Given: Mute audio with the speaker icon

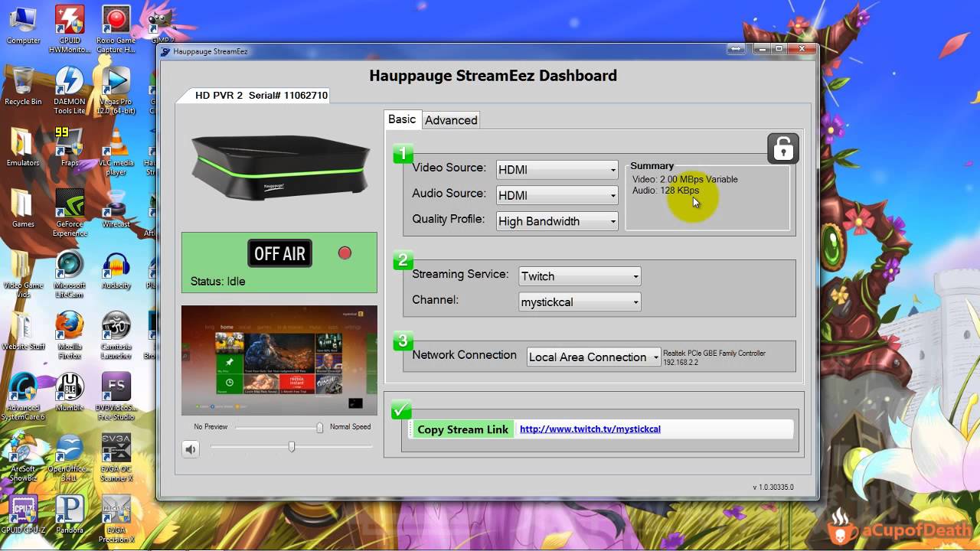Looking at the screenshot, I should pyautogui.click(x=191, y=449).
